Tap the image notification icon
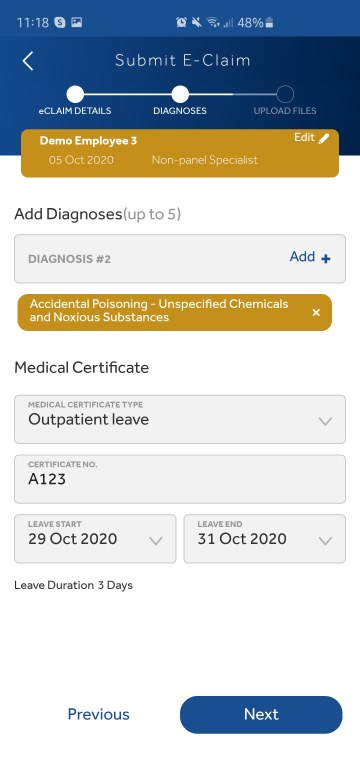Image resolution: width=360 pixels, height=760 pixels. [x=77, y=22]
